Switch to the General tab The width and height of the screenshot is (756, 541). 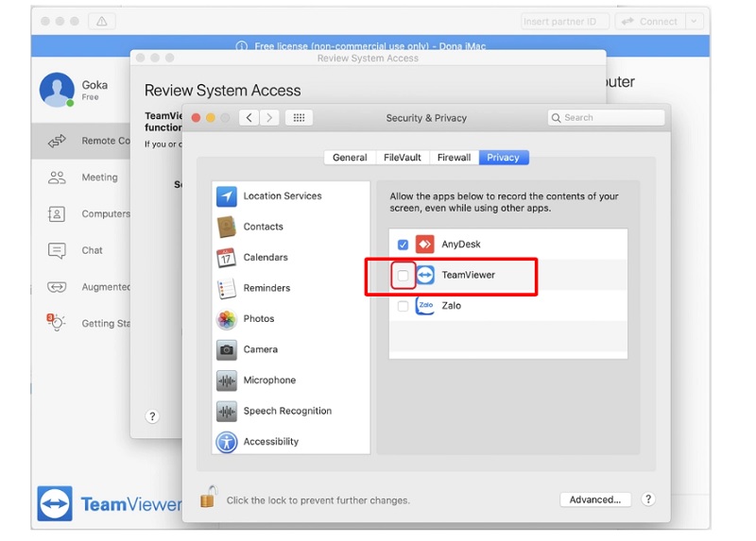point(350,158)
